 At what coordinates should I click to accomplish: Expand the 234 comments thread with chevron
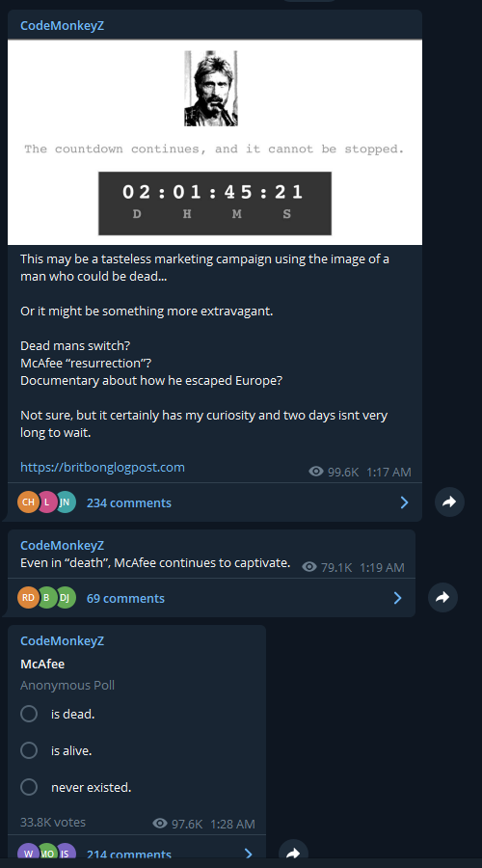click(405, 502)
